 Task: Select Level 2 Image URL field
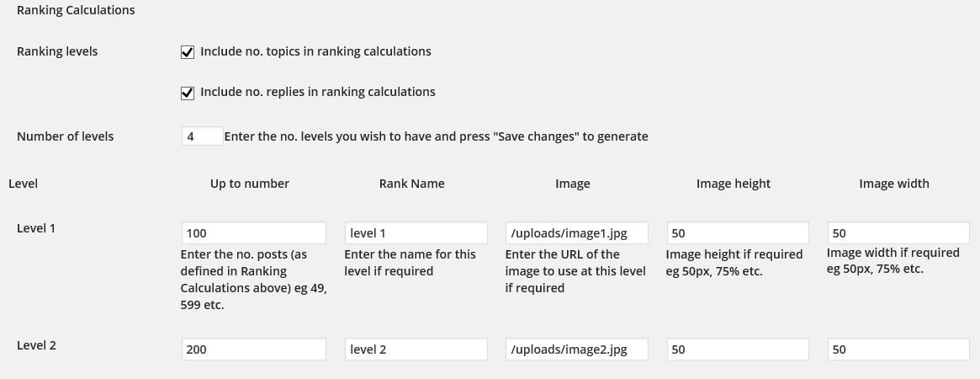(576, 350)
